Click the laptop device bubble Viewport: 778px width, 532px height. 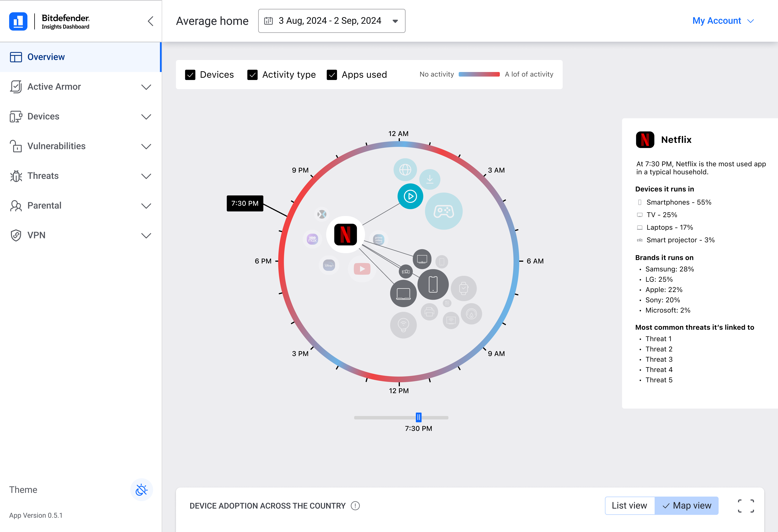coord(403,294)
